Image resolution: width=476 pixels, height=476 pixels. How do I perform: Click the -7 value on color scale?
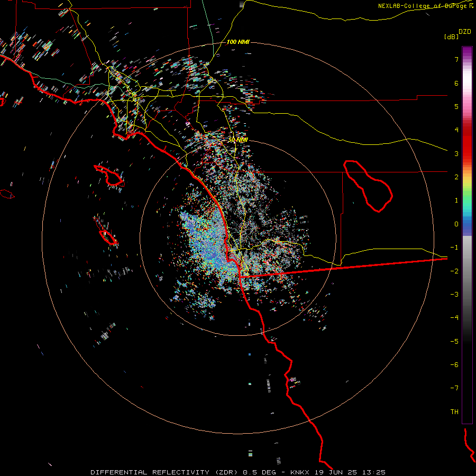(454, 388)
